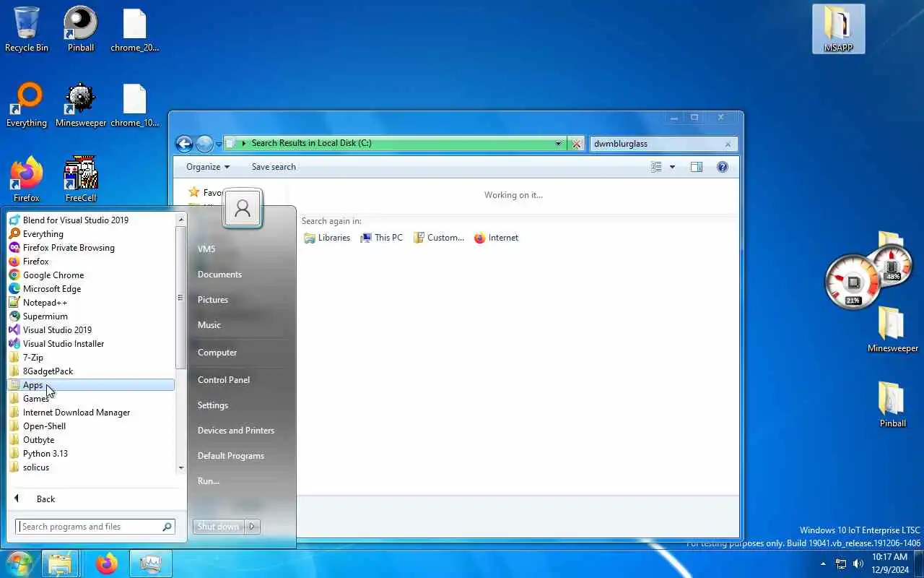Open Notepad++ from the programs list
The height and width of the screenshot is (578, 924).
coord(91,303)
